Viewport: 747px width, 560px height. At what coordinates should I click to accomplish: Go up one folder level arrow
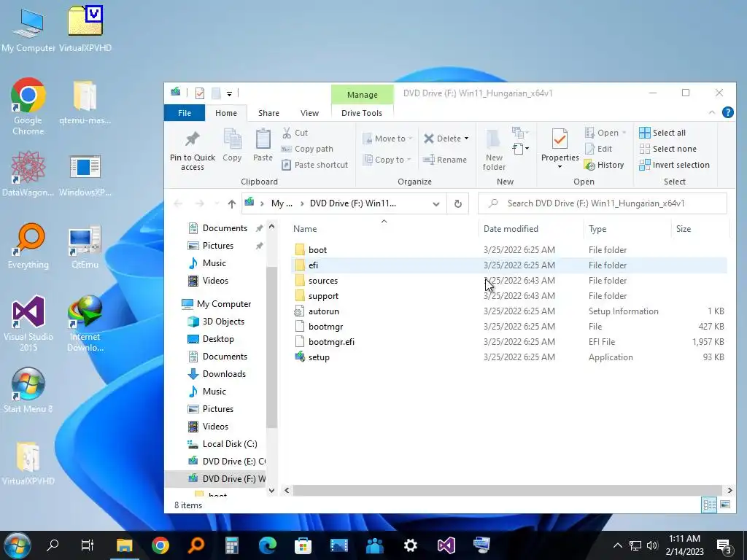[x=231, y=204]
